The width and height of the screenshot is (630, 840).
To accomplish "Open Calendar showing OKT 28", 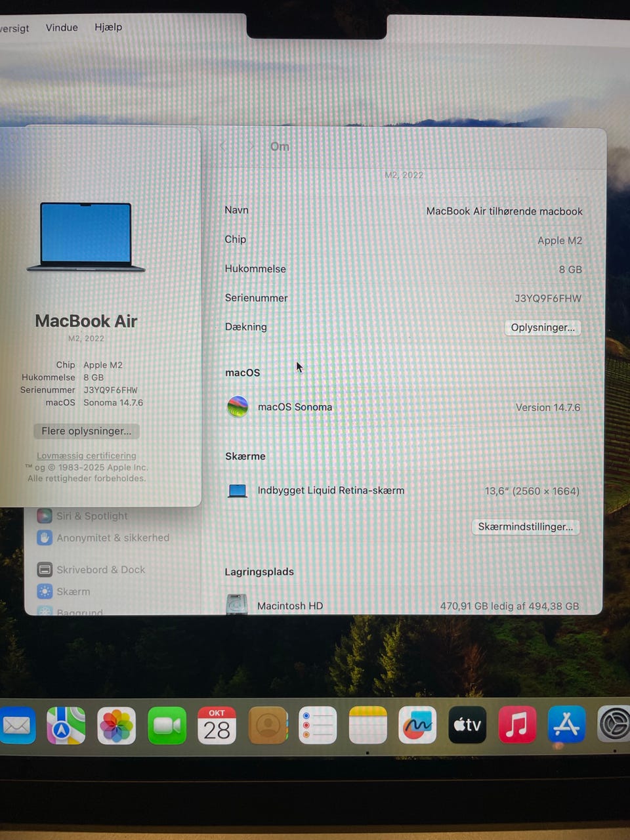I will tap(217, 725).
